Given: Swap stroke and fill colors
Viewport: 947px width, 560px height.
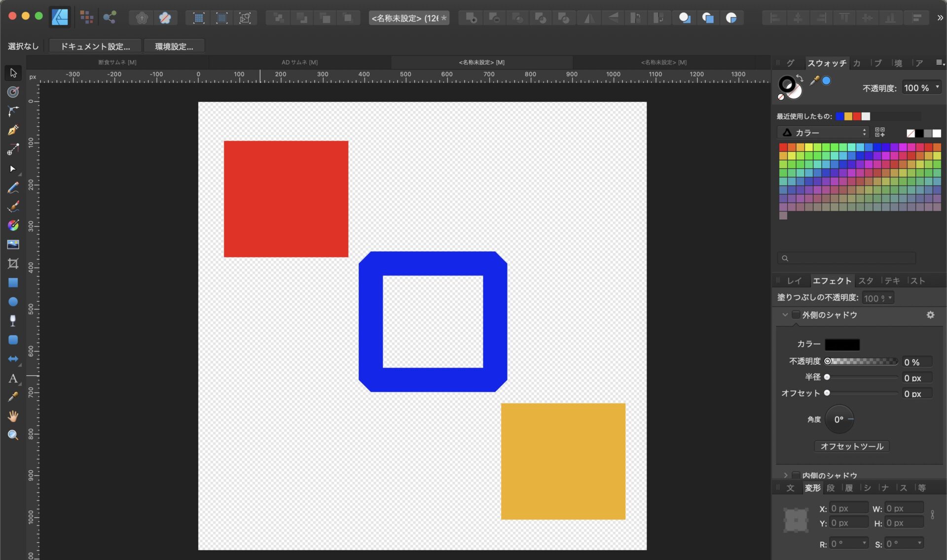Looking at the screenshot, I should pos(800,78).
